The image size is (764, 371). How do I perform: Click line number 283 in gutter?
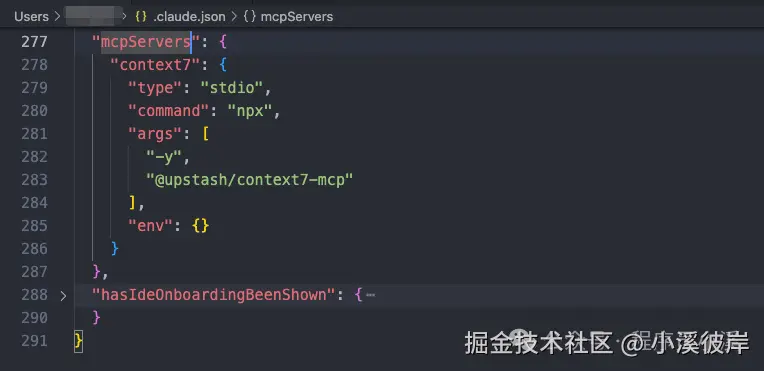[34, 180]
